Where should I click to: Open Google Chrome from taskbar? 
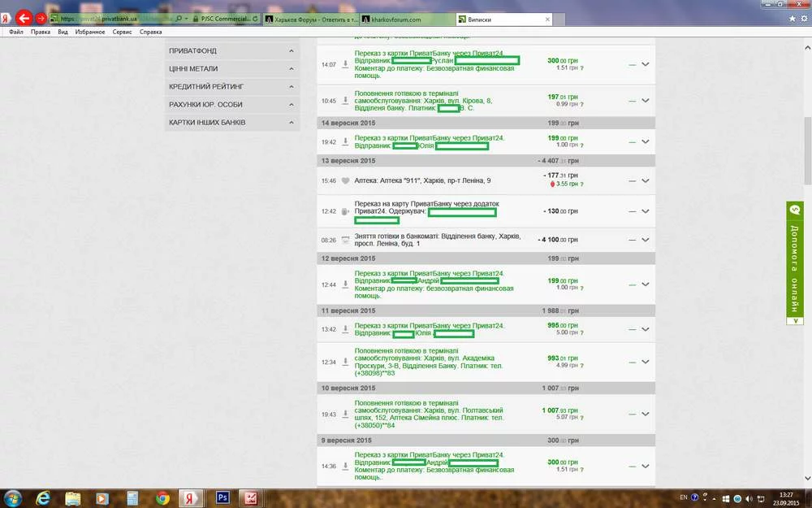pyautogui.click(x=162, y=498)
